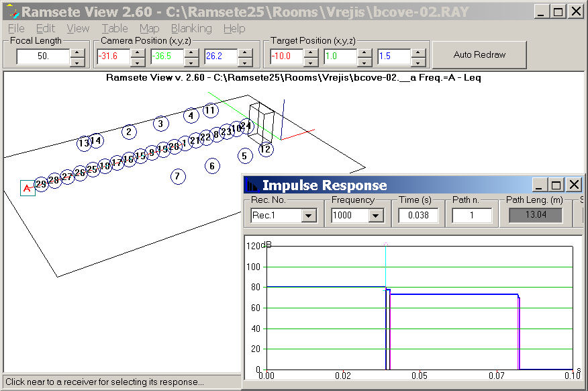Image resolution: width=588 pixels, height=391 pixels.
Task: Select receiver 12 in room view
Action: pos(266,149)
